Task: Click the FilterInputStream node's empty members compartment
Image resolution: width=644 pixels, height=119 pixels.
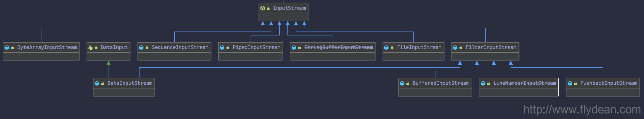Action: [x=485, y=57]
